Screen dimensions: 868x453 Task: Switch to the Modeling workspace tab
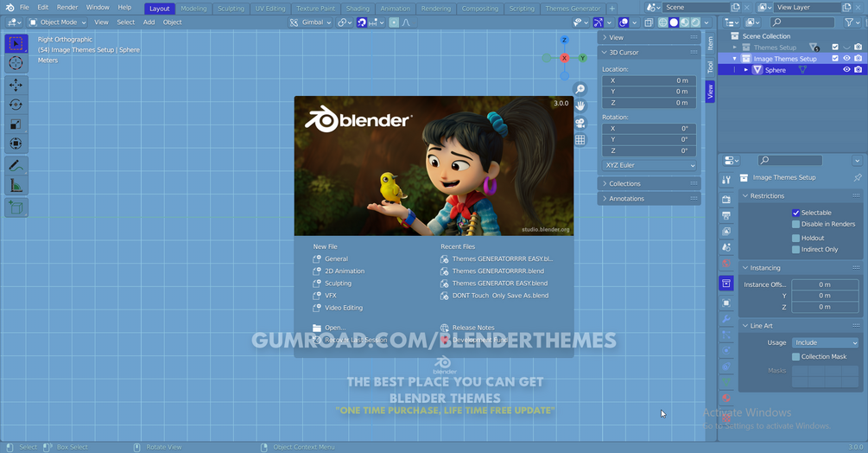click(x=193, y=9)
